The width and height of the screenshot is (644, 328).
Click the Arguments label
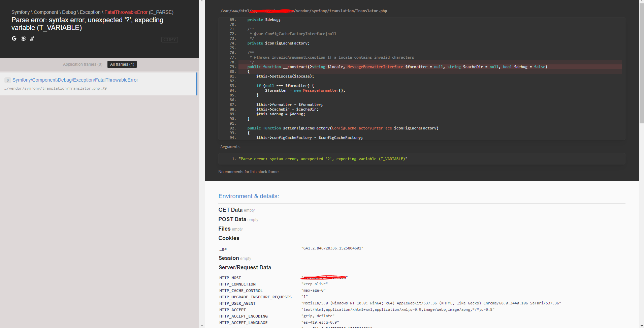(x=230, y=147)
